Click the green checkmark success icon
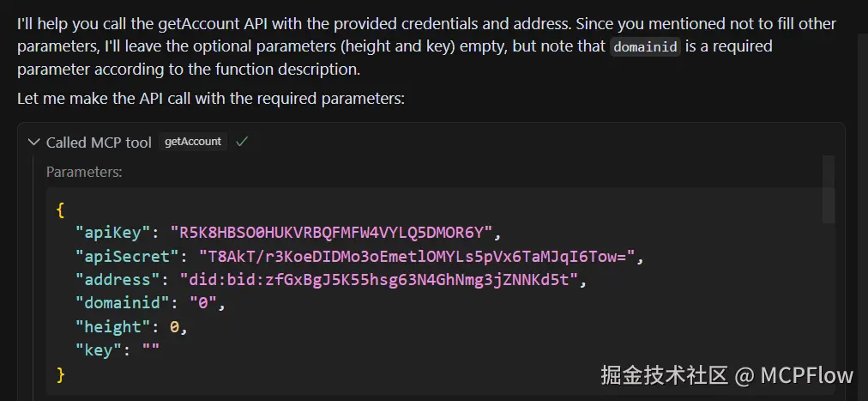Image resolution: width=868 pixels, height=401 pixels. [x=242, y=142]
